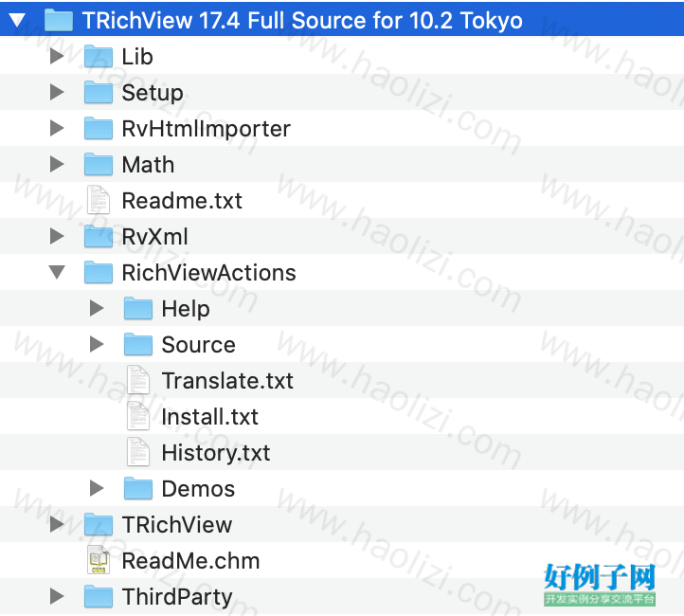
Task: Click the RvHtmlImporter folder icon
Action: 99,128
